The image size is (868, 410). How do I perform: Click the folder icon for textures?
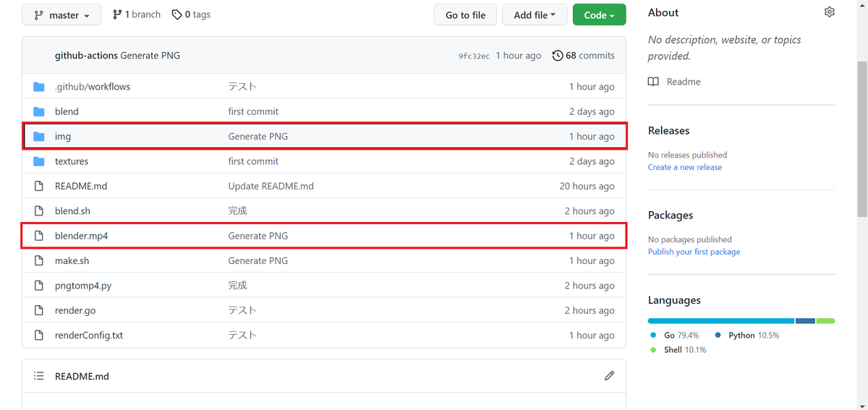39,161
